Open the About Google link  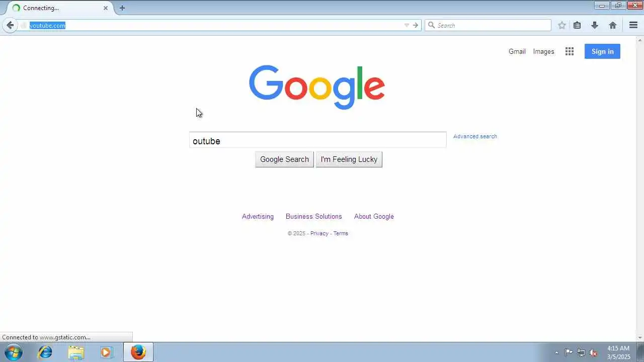coord(374,216)
